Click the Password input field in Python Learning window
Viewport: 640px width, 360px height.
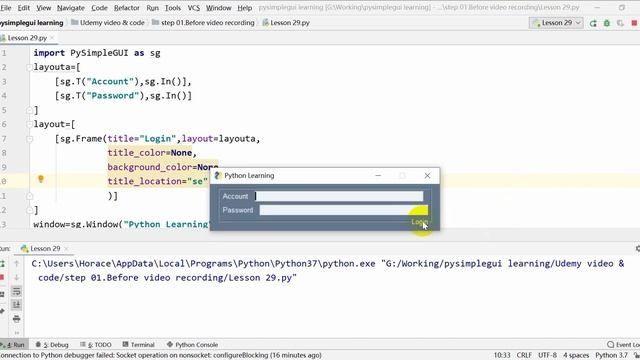[x=343, y=210]
